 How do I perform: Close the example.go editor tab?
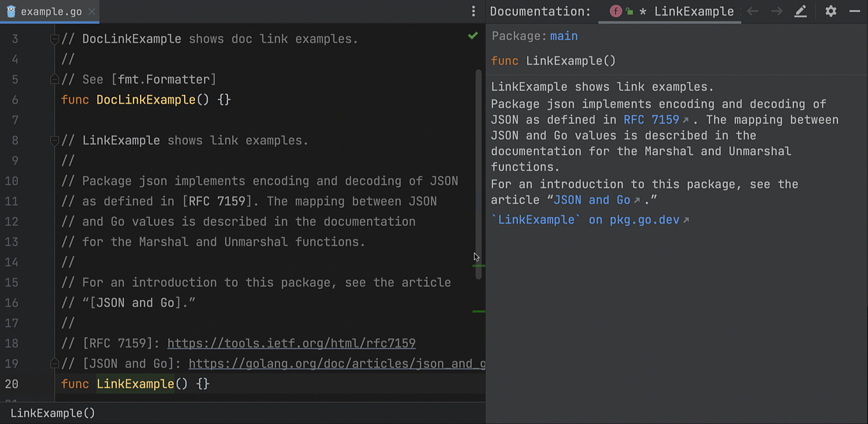point(92,12)
